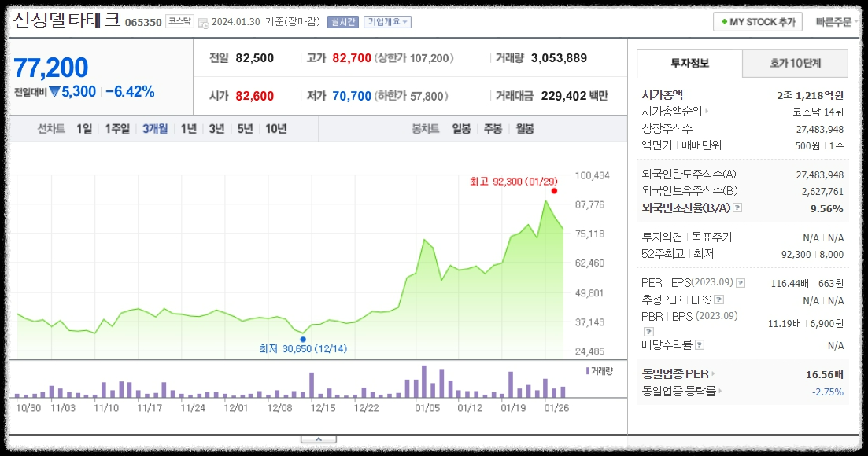
Task: Click the 52주최고 최저 value 92,300 | 8,000
Action: [x=813, y=254]
